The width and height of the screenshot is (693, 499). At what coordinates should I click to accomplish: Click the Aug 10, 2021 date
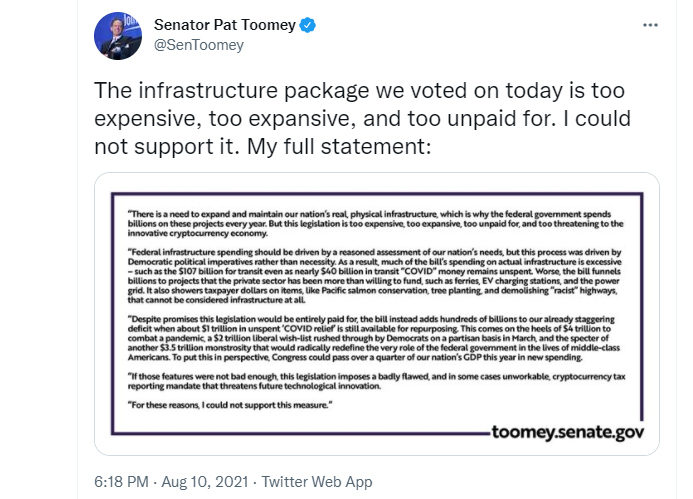pos(205,482)
